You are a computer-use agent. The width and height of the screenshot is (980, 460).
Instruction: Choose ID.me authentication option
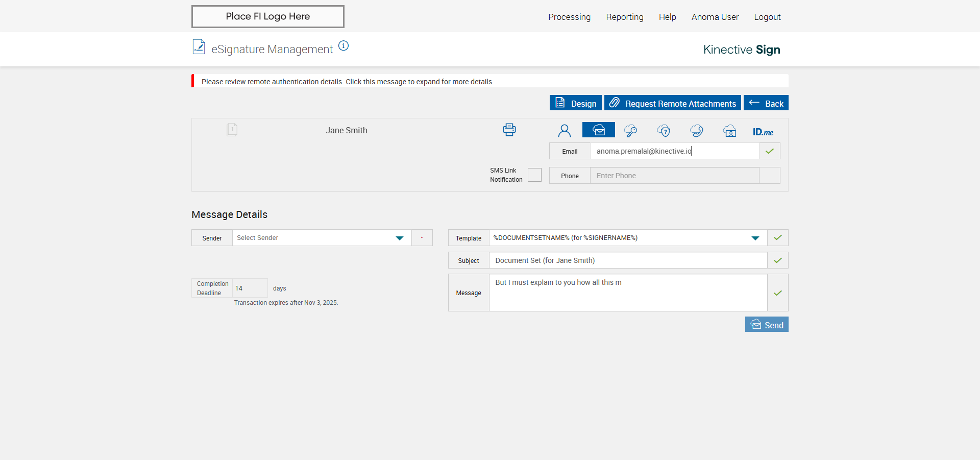click(x=763, y=132)
